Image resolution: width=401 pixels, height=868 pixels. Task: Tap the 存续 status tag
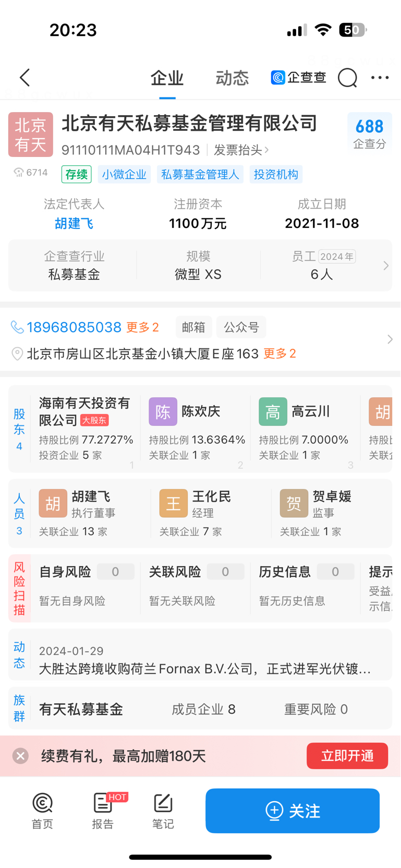pyautogui.click(x=77, y=174)
